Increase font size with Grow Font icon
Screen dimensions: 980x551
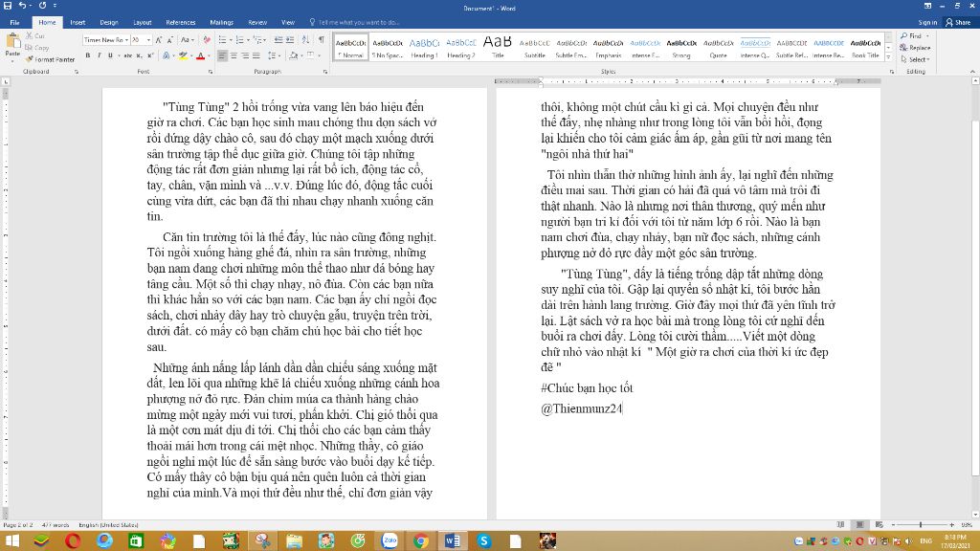point(159,40)
